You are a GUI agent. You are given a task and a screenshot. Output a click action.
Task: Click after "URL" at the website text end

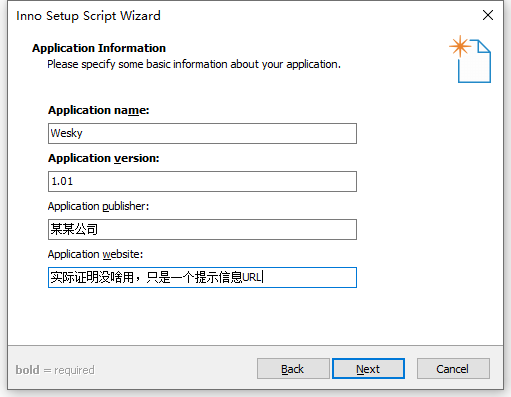pos(263,277)
